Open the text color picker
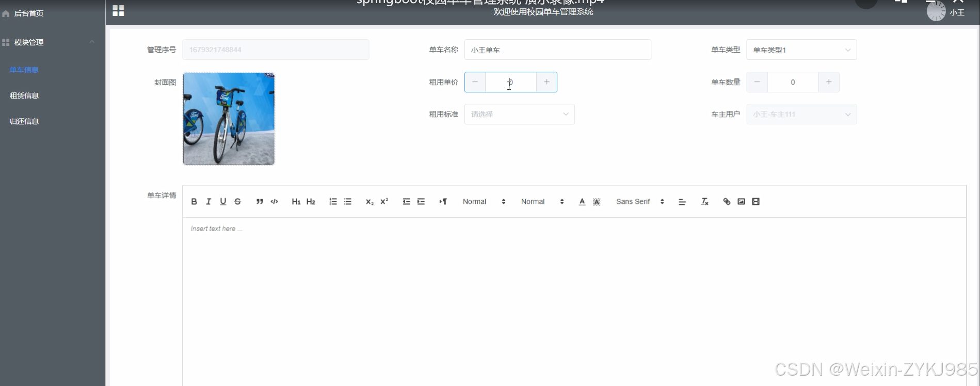The height and width of the screenshot is (386, 980). pyautogui.click(x=582, y=202)
